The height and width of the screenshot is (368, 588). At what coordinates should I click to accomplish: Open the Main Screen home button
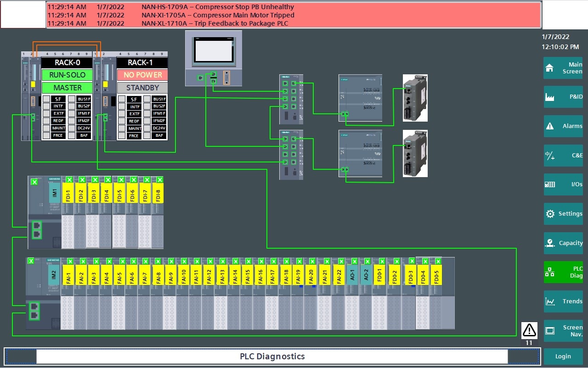563,68
